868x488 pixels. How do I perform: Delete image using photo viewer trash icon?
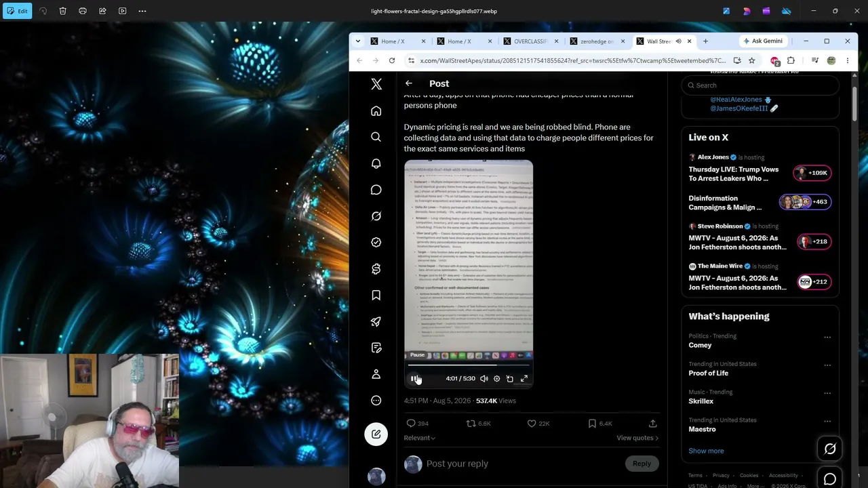[x=62, y=11]
